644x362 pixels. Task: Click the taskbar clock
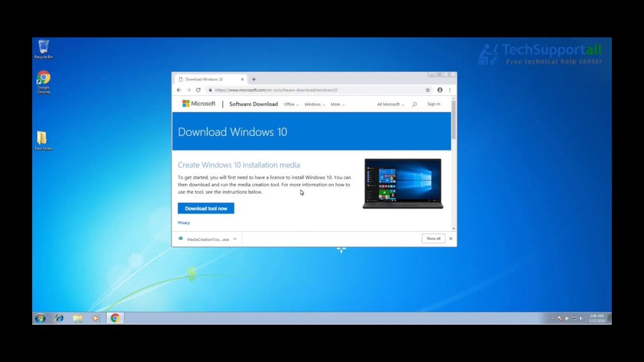coord(597,318)
